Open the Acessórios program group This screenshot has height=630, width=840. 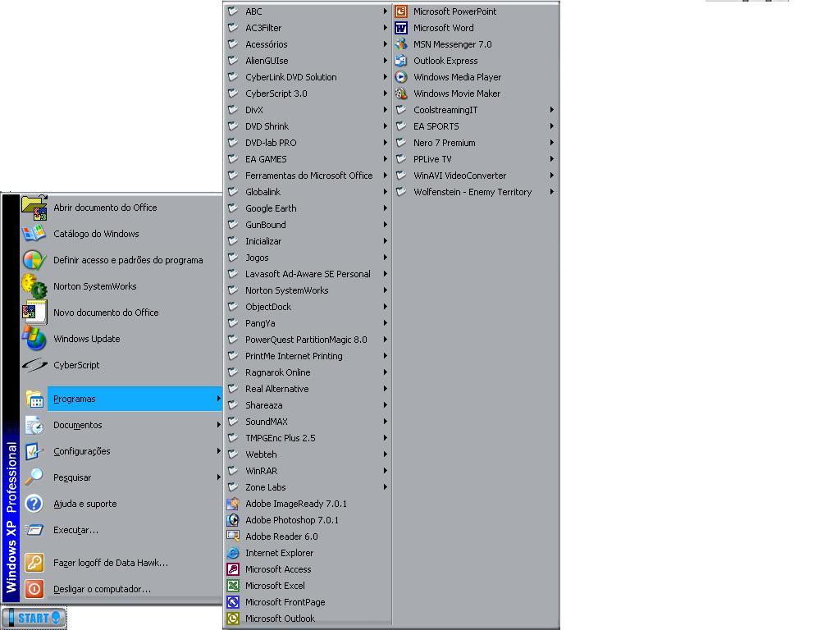308,44
